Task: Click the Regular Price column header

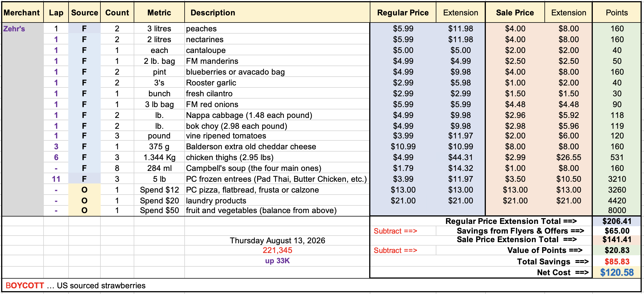Action: point(403,13)
